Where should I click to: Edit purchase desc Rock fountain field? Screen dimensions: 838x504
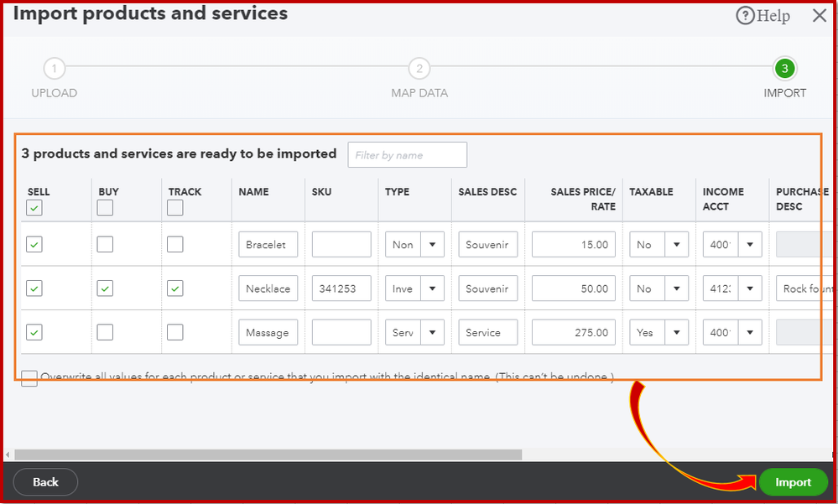point(805,288)
